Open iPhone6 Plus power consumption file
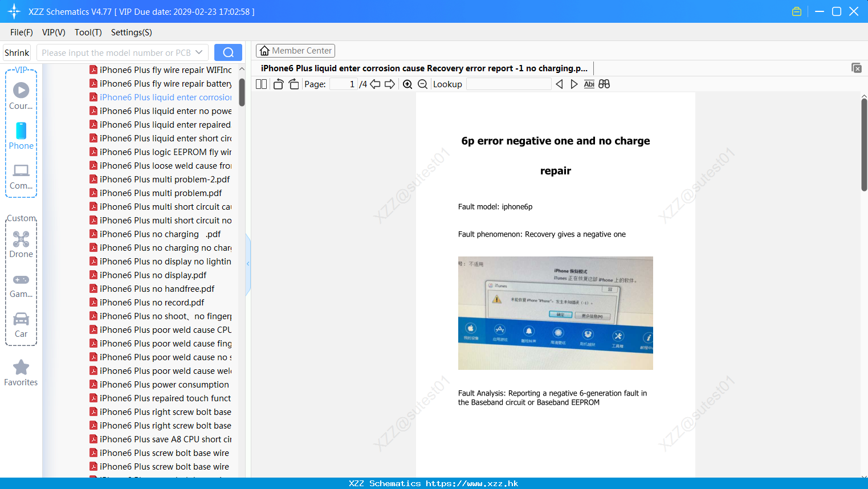Viewport: 868px width, 489px height. click(x=159, y=385)
